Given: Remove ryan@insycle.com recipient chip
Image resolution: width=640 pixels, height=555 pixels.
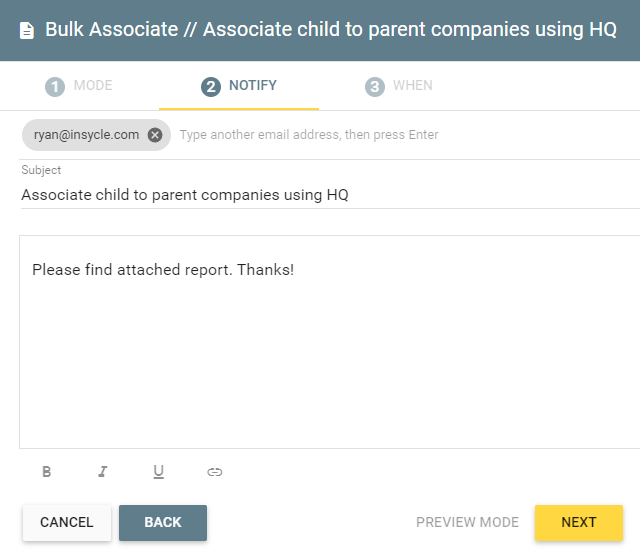Looking at the screenshot, I should coord(155,135).
